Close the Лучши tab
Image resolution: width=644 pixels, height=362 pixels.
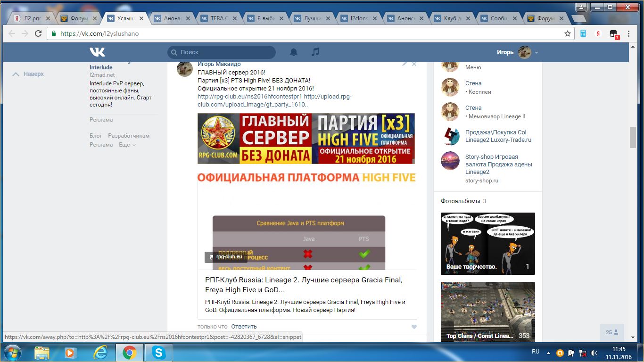tap(327, 18)
